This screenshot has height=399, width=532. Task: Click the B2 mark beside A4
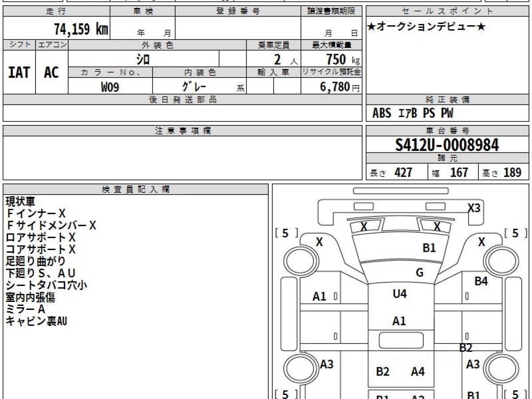coord(383,372)
